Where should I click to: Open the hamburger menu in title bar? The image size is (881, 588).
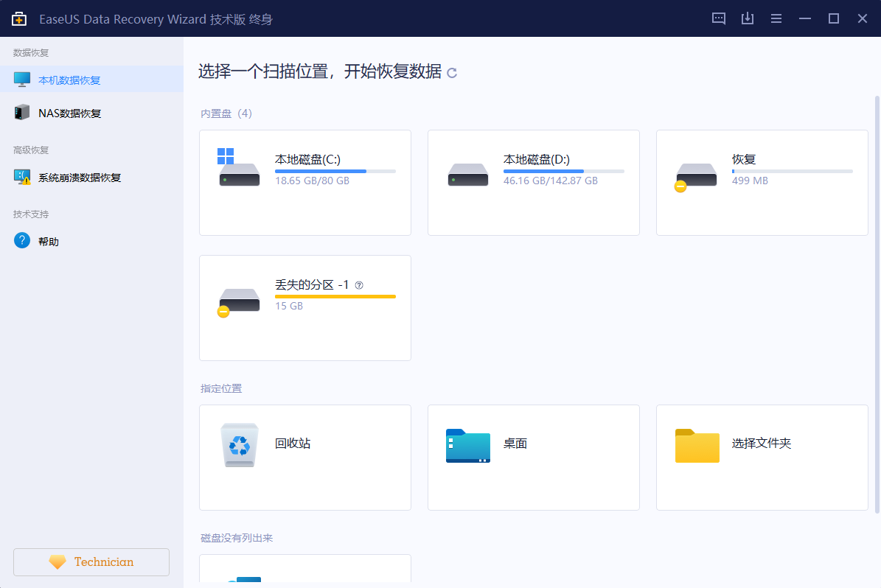[776, 18]
